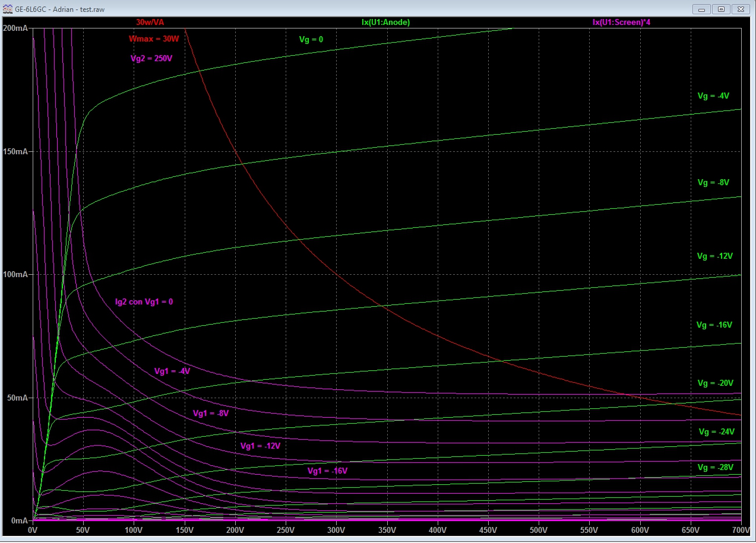Click the Ig2 con Vg1 = 0 label
The image size is (756, 543).
point(144,301)
